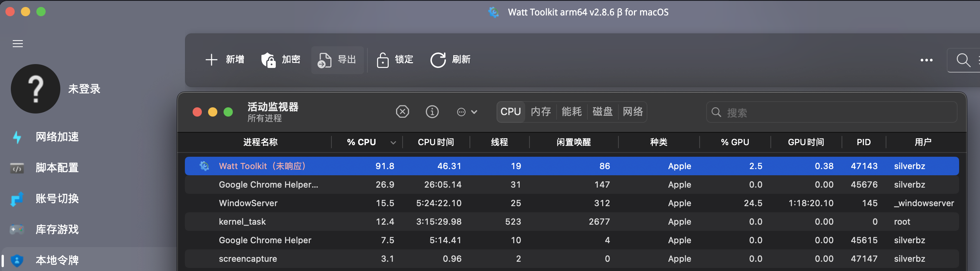Open 网络加速 in the sidebar
This screenshot has height=271, width=980.
coord(57,137)
